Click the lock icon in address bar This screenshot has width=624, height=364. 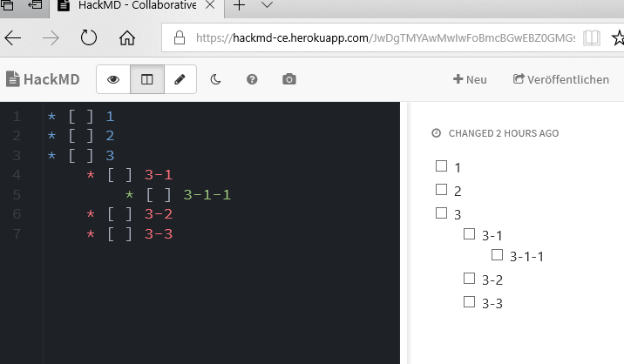tap(180, 37)
